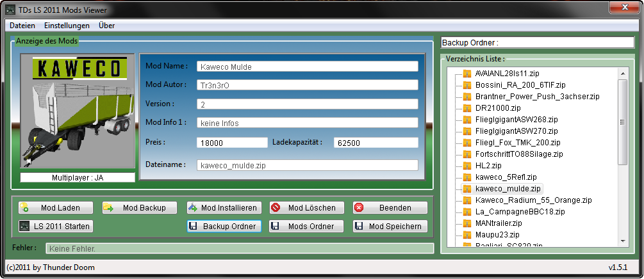Select Fliegl_Fox_TMK_200.zip entry

[518, 142]
